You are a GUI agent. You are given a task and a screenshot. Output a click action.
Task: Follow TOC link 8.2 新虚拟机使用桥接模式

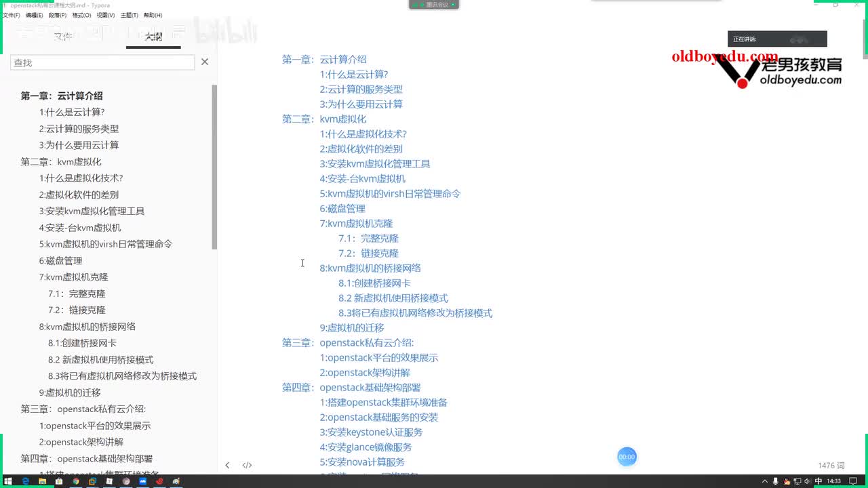(x=393, y=298)
